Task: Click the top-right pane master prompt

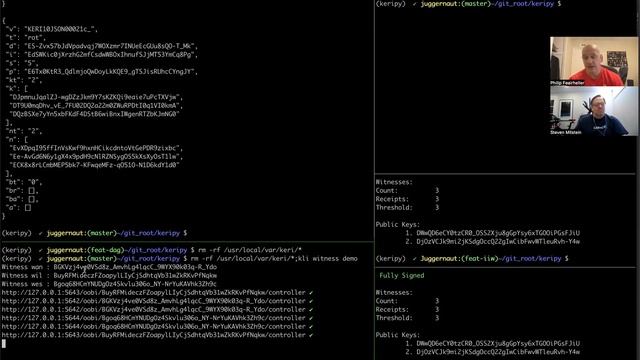Action: pyautogui.click(x=468, y=4)
